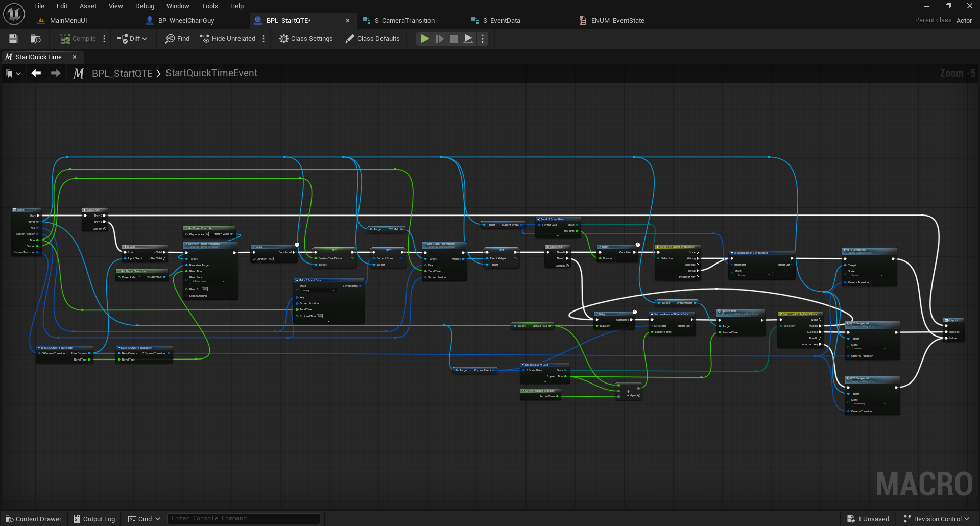Click Duration value field on first Delay node
The image size is (980, 526).
[271, 259]
